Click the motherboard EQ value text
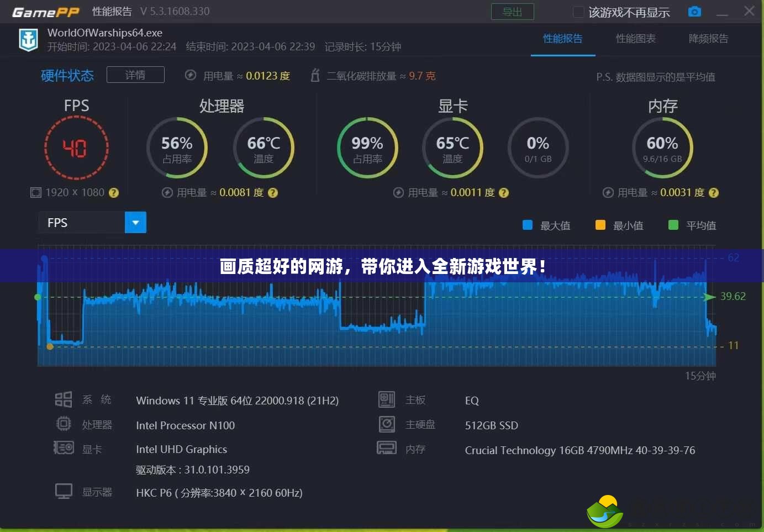This screenshot has width=764, height=532. click(x=472, y=401)
